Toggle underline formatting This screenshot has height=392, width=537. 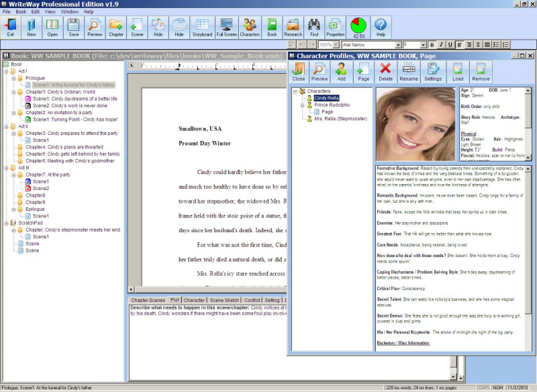pos(450,45)
